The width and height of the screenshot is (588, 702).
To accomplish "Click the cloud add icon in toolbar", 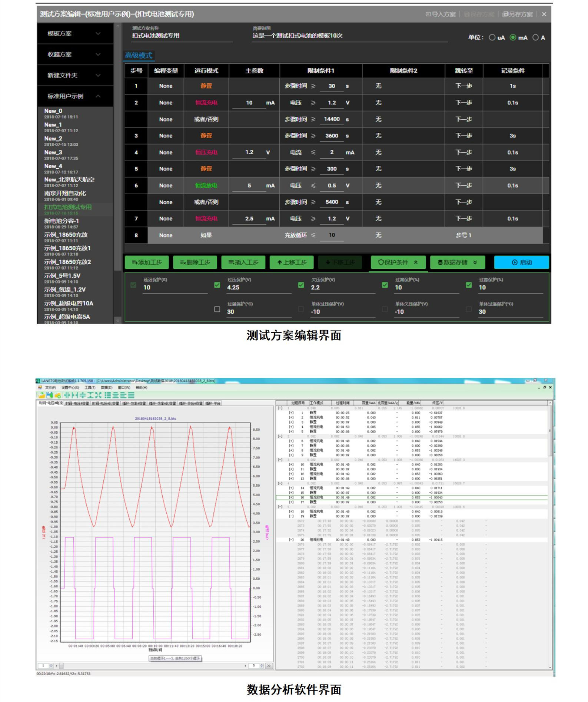I will (57, 395).
